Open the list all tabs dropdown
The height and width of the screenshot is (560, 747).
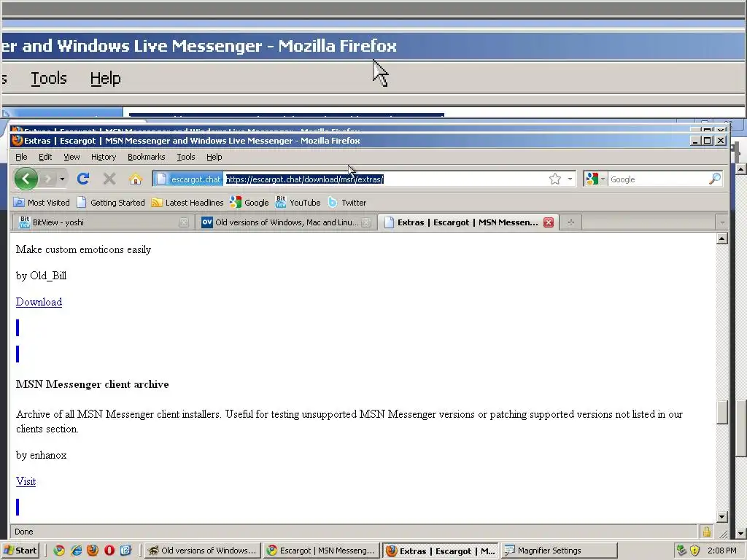722,222
